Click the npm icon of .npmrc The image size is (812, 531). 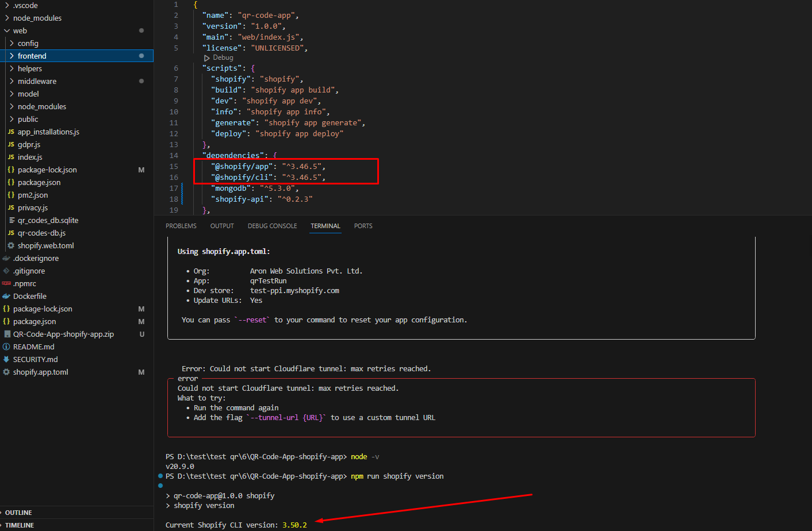[6, 283]
